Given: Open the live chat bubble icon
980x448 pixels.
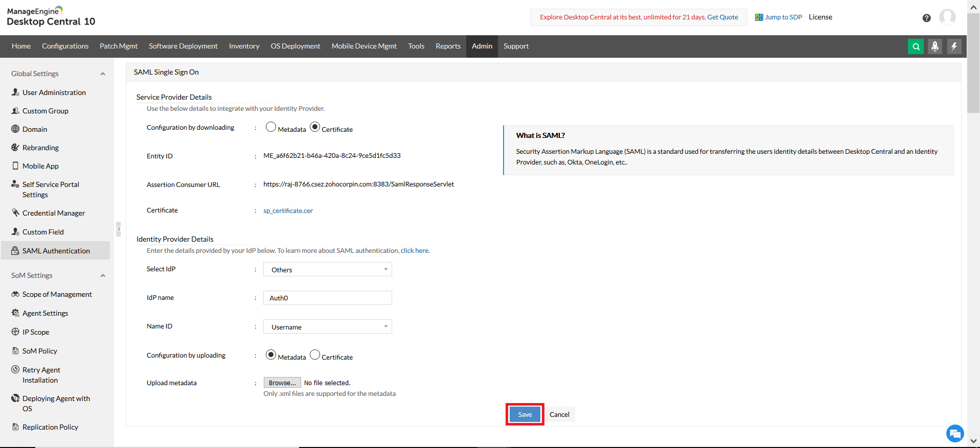Looking at the screenshot, I should coord(955,434).
